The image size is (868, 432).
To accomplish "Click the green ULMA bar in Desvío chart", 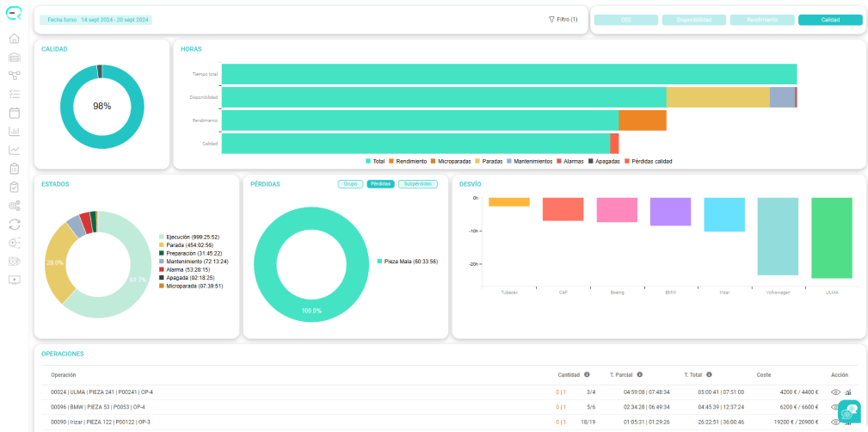I will (832, 238).
